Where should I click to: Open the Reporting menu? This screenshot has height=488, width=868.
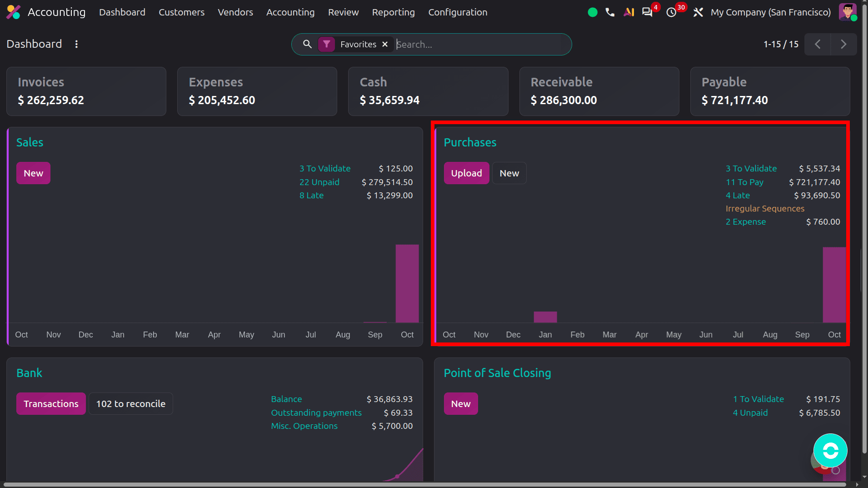393,12
